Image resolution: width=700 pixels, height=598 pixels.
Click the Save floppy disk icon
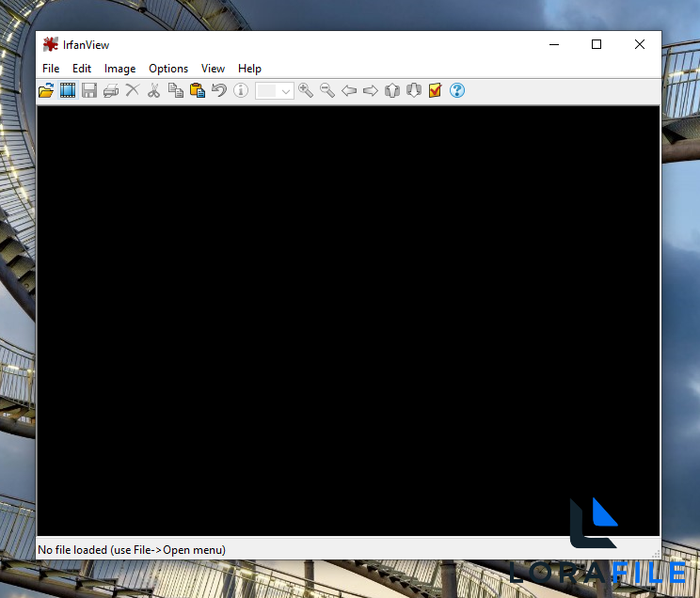tap(89, 90)
